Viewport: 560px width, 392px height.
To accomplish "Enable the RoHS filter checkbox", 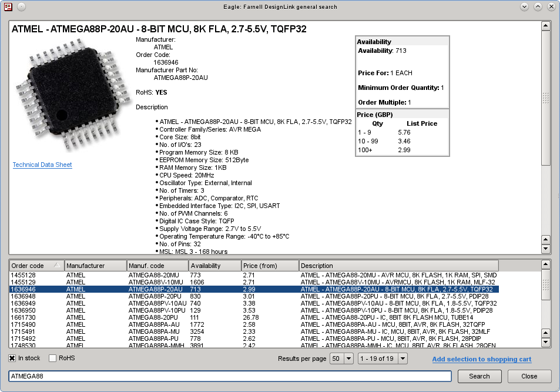I will pyautogui.click(x=53, y=359).
